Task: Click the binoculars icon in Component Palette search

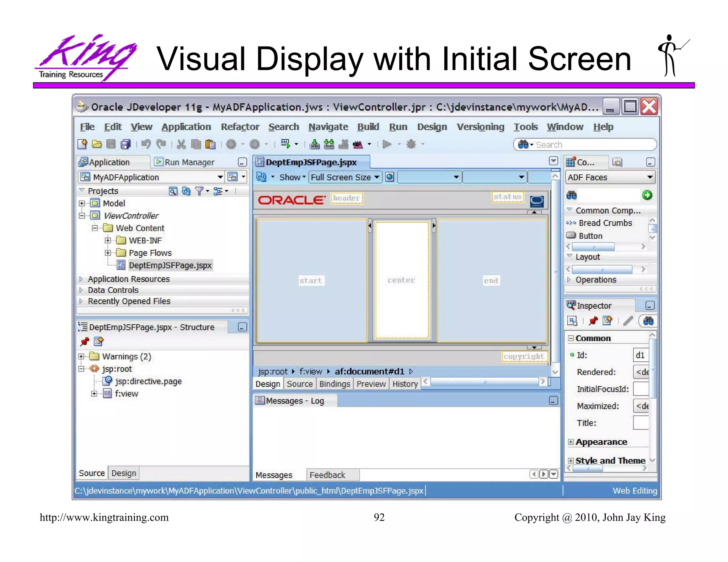Action: tap(572, 195)
